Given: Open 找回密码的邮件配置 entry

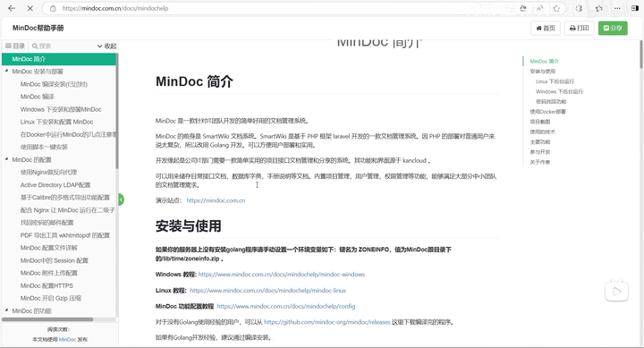Looking at the screenshot, I should pyautogui.click(x=47, y=223).
